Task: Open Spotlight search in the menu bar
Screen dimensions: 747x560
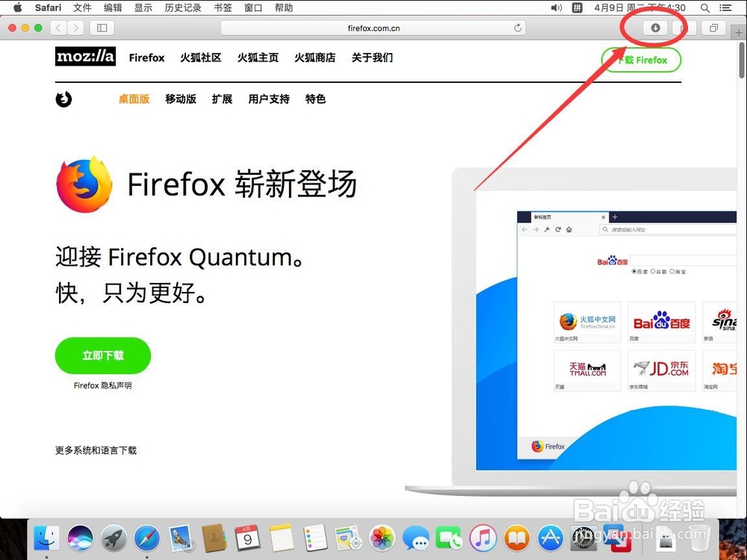Action: click(x=705, y=7)
